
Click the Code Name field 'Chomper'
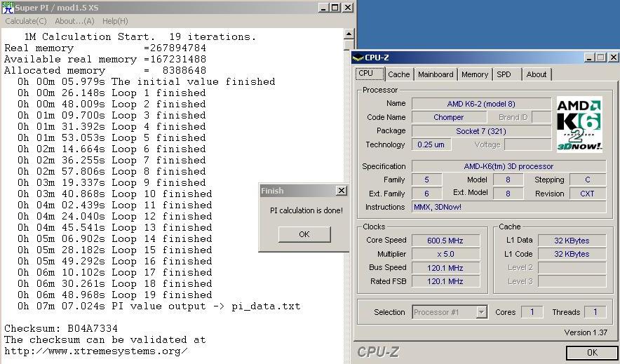(x=449, y=117)
